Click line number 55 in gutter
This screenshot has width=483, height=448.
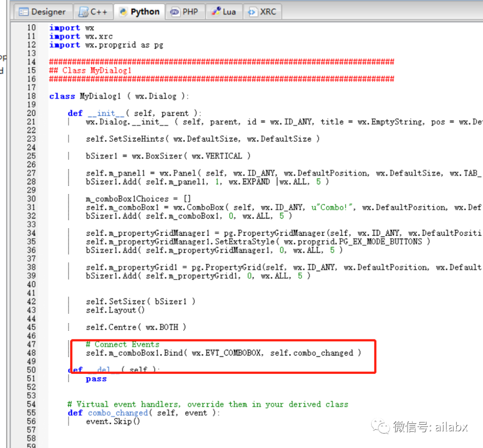(x=31, y=413)
